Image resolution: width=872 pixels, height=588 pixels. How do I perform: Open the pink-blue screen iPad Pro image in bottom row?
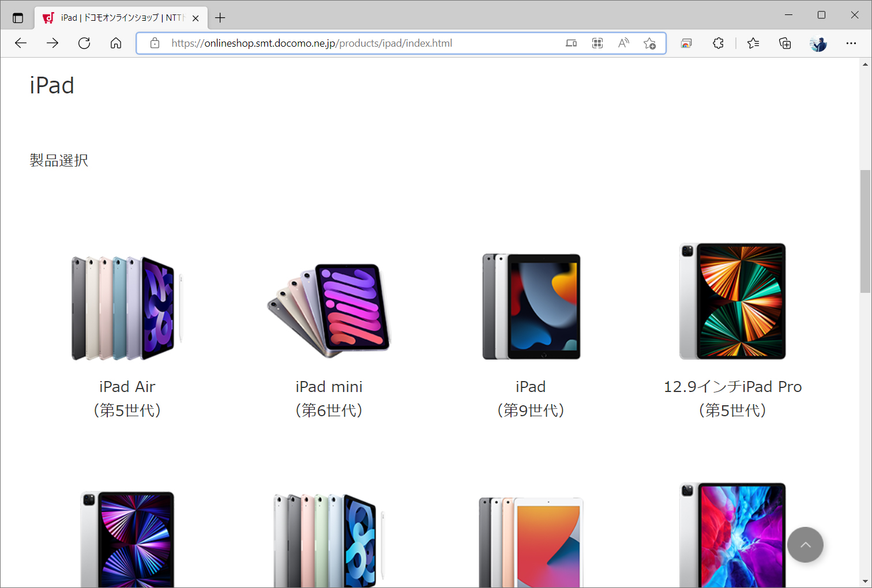click(732, 535)
